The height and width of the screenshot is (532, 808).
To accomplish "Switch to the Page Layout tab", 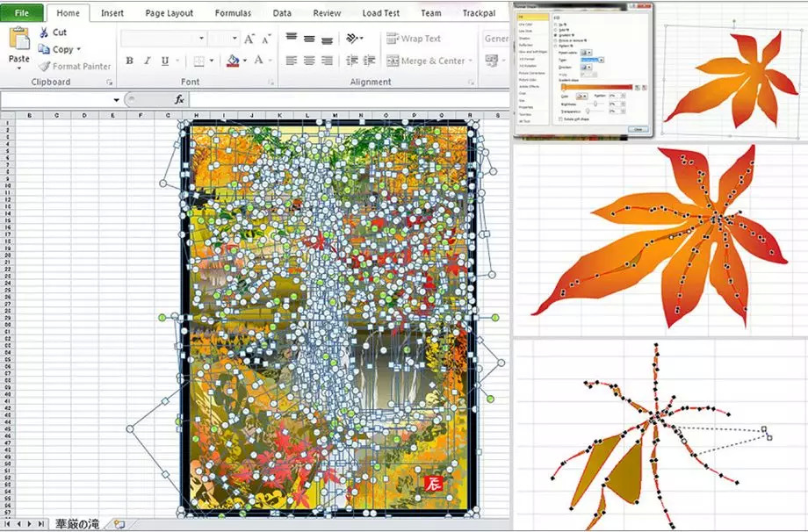I will click(x=169, y=13).
